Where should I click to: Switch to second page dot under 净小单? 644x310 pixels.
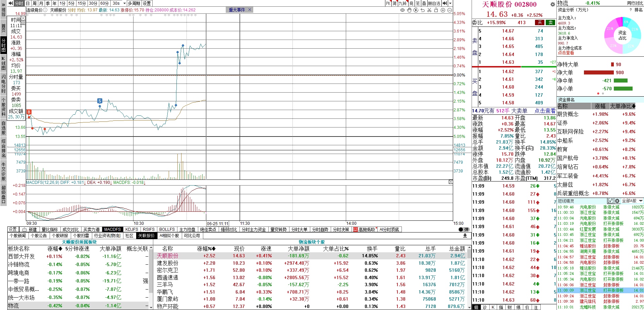[x=603, y=94]
